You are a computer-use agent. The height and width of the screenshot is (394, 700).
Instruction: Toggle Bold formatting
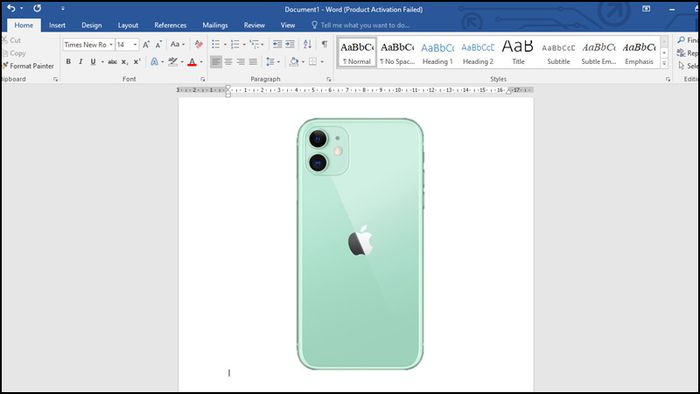pos(68,62)
